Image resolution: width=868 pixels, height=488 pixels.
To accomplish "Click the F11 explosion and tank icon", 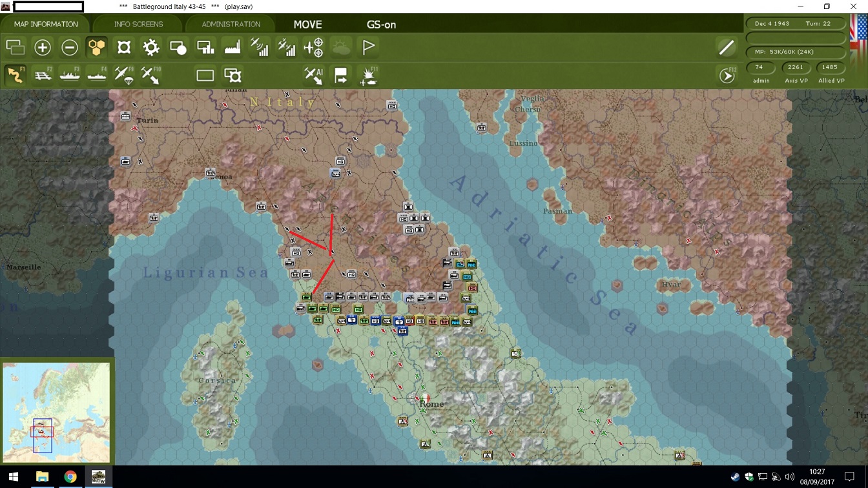I will pos(368,76).
